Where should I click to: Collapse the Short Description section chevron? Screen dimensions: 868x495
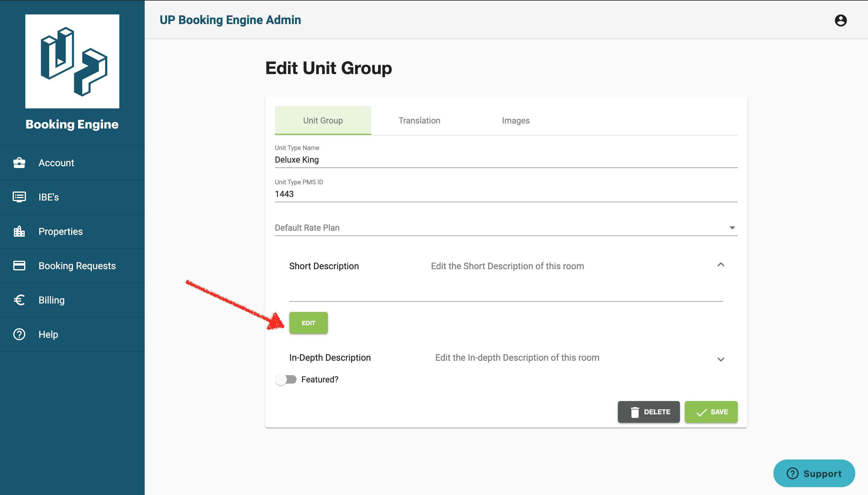pos(720,265)
